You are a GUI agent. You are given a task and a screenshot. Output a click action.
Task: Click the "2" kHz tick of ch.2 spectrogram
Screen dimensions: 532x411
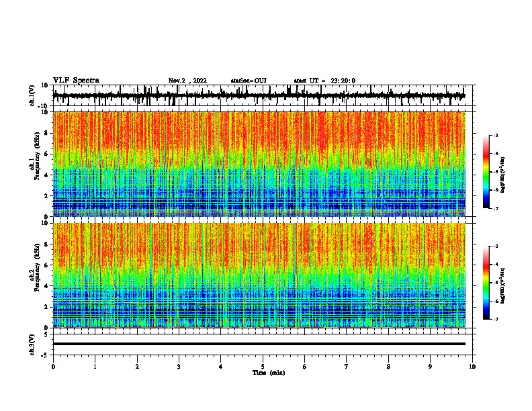pos(46,307)
